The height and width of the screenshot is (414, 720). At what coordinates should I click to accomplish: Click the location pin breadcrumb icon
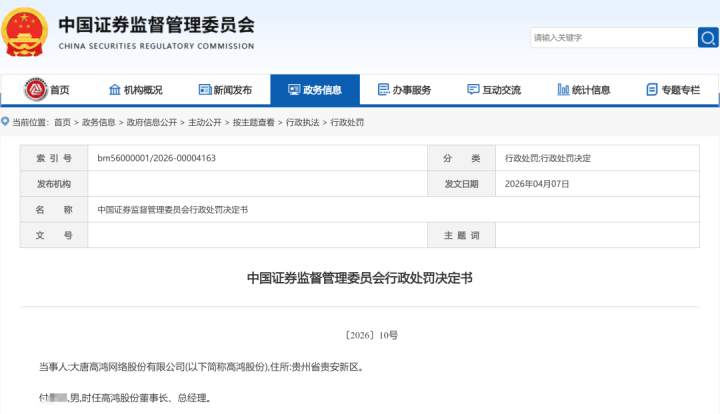click(5, 122)
